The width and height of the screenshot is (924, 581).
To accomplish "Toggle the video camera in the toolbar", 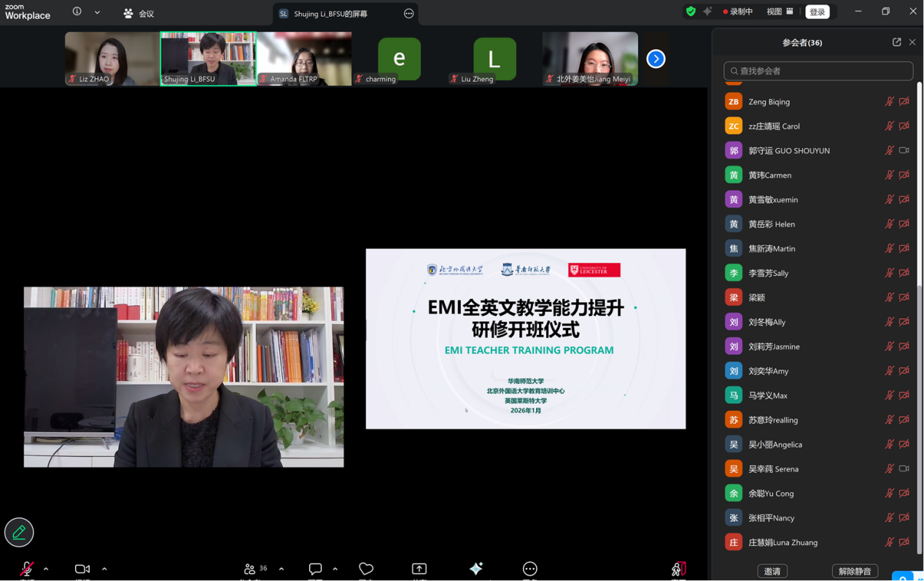I will [x=82, y=569].
